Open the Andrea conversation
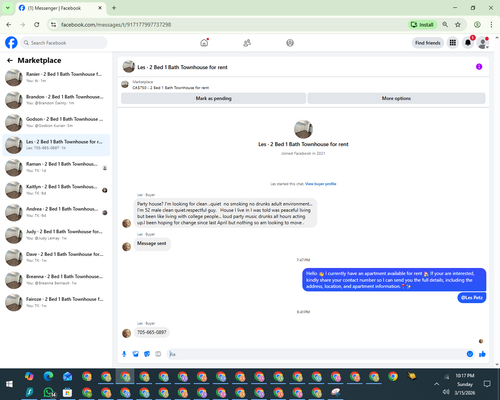 pos(56,212)
